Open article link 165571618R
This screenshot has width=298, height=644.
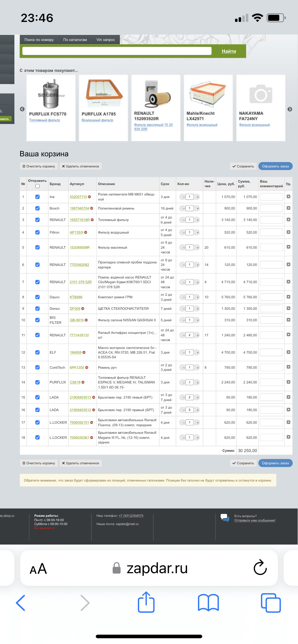80,220
